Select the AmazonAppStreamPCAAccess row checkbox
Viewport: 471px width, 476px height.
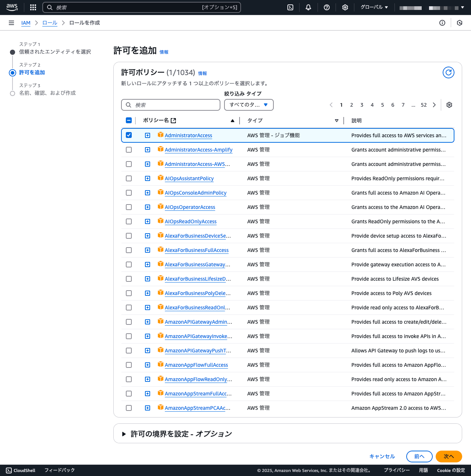pyautogui.click(x=129, y=408)
